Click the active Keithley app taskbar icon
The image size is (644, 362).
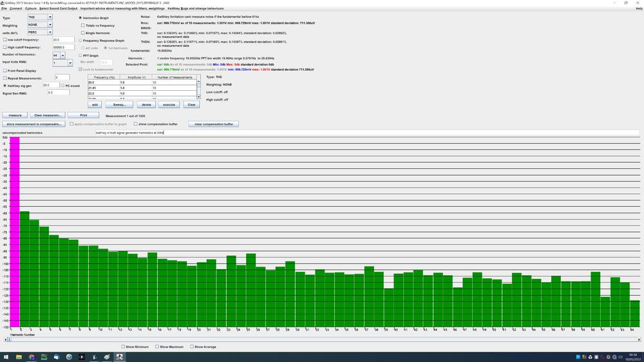pos(120,357)
